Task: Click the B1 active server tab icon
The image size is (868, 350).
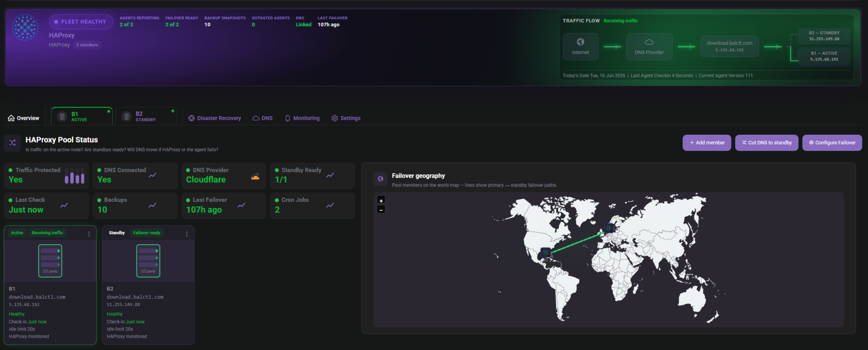Action: (62, 117)
